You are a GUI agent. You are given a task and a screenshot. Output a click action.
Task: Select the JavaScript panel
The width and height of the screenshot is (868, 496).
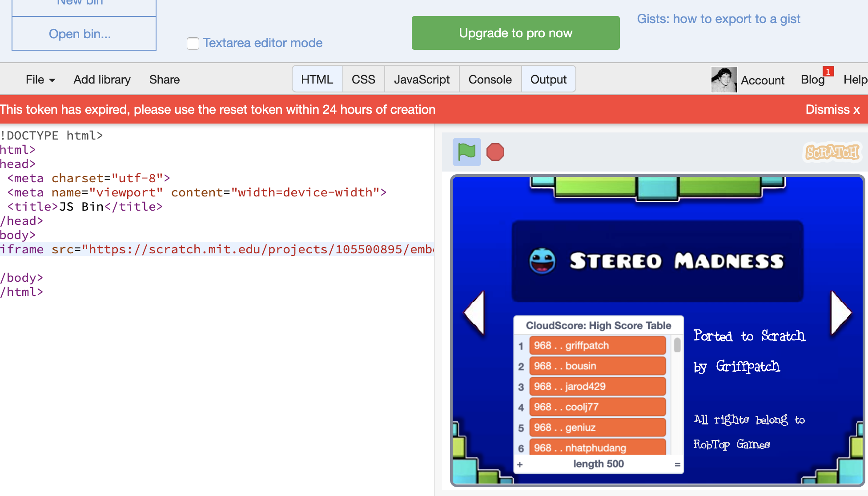[422, 79]
